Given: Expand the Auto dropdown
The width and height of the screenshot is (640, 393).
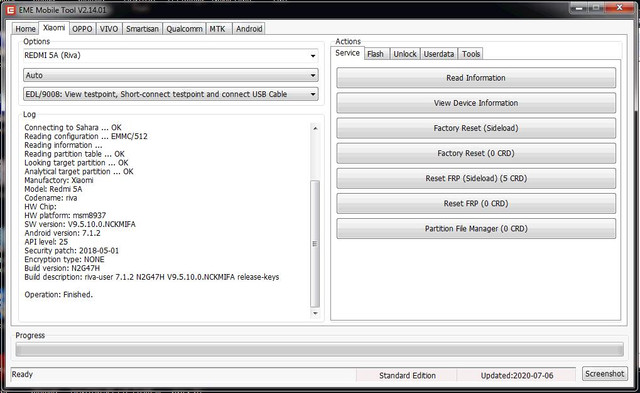Looking at the screenshot, I should click(171, 75).
